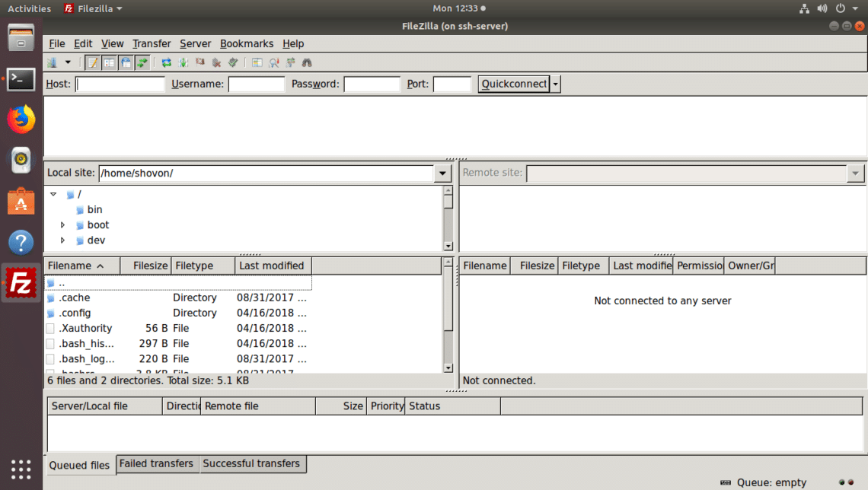The width and height of the screenshot is (868, 490).
Task: Toggle the message log display
Action: pyautogui.click(x=92, y=62)
